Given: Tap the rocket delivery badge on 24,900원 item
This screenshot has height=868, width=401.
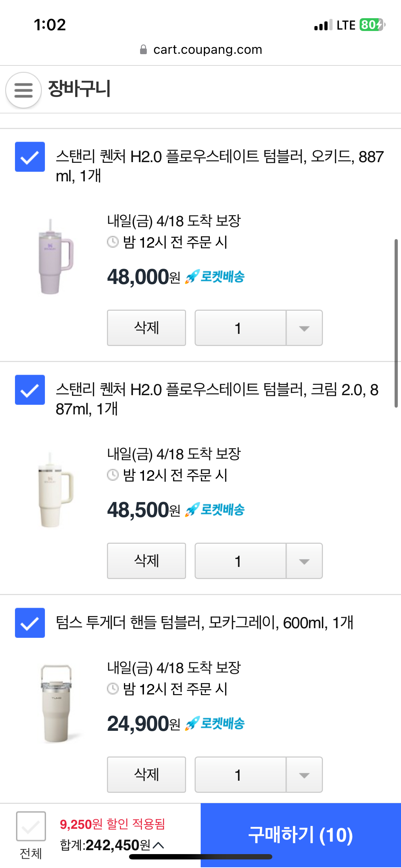Looking at the screenshot, I should click(215, 724).
